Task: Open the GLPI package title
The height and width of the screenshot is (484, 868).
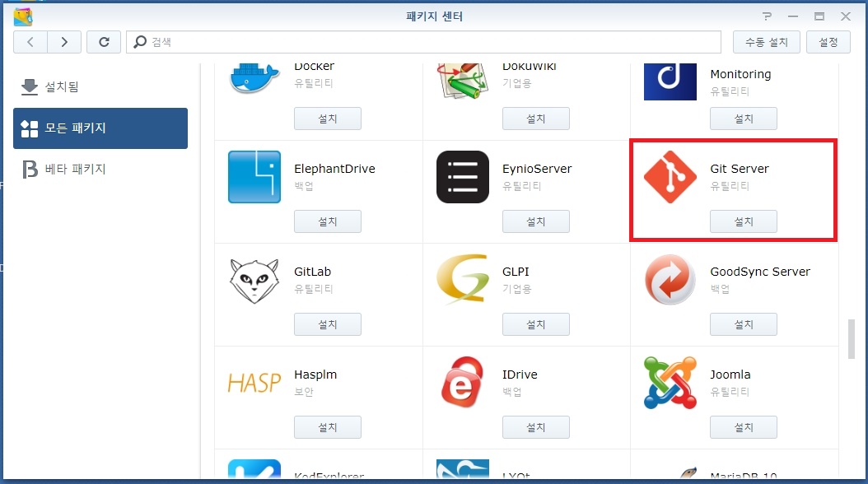Action: coord(516,272)
